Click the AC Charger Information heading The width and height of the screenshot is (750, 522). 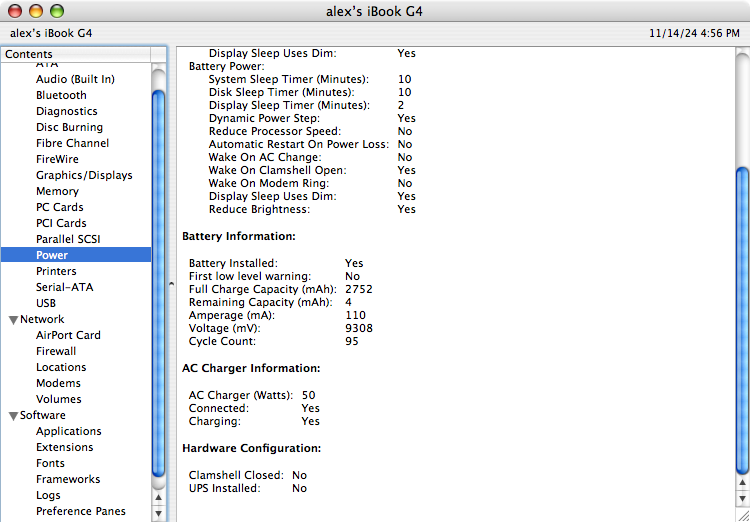pyautogui.click(x=251, y=368)
